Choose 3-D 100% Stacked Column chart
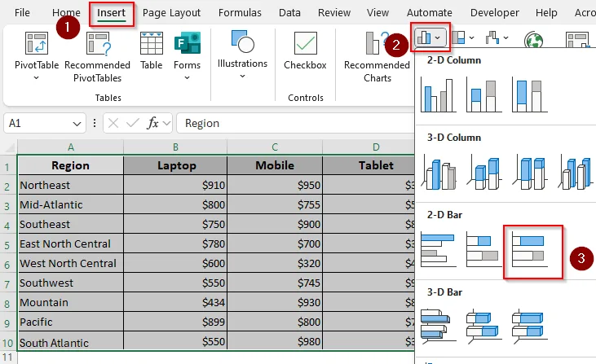Image resolution: width=596 pixels, height=364 pixels. pos(529,172)
